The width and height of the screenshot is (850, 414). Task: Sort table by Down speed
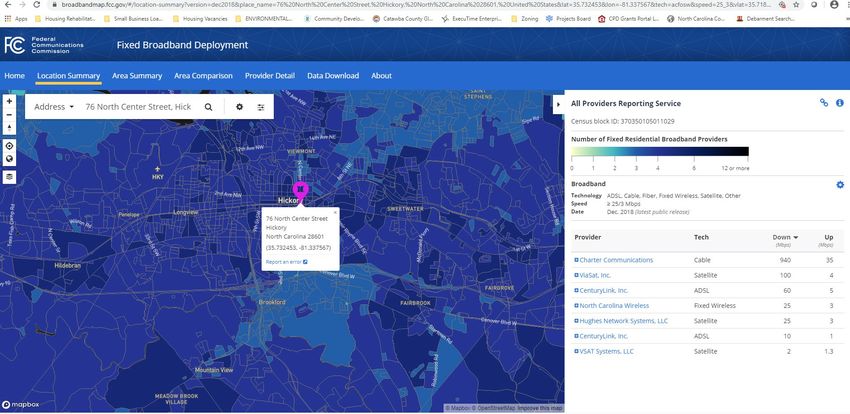785,237
